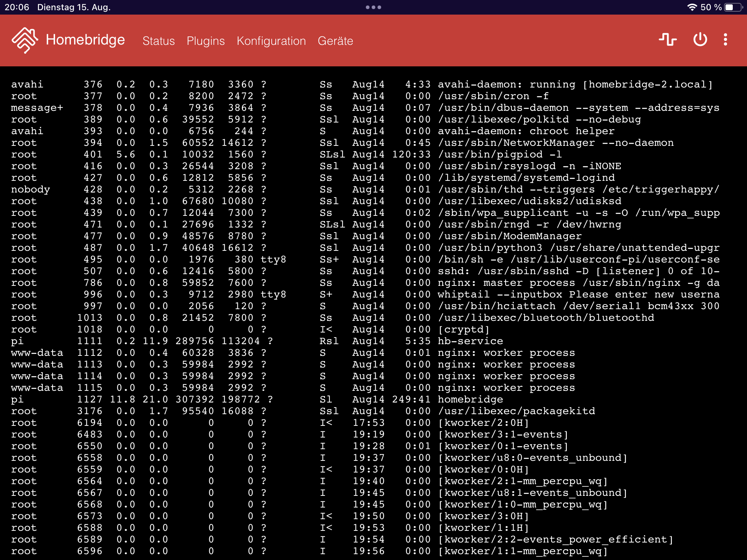Image resolution: width=747 pixels, height=560 pixels.
Task: Open the power restart icon
Action: click(700, 39)
